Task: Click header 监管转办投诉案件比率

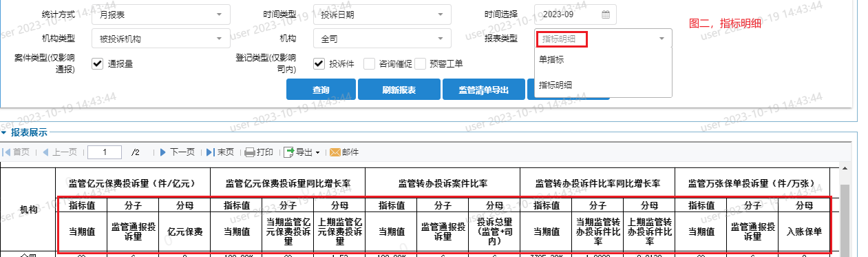Action: point(443,183)
